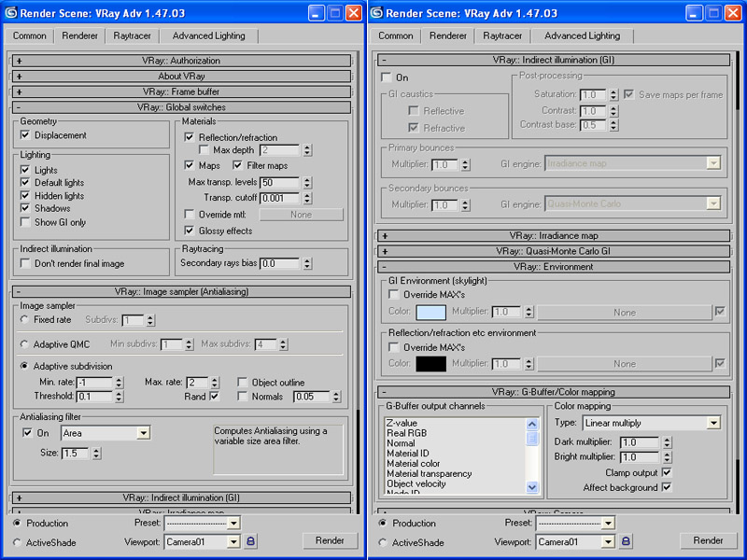Toggle Affect background checkbox
This screenshot has width=747, height=560.
(x=667, y=487)
